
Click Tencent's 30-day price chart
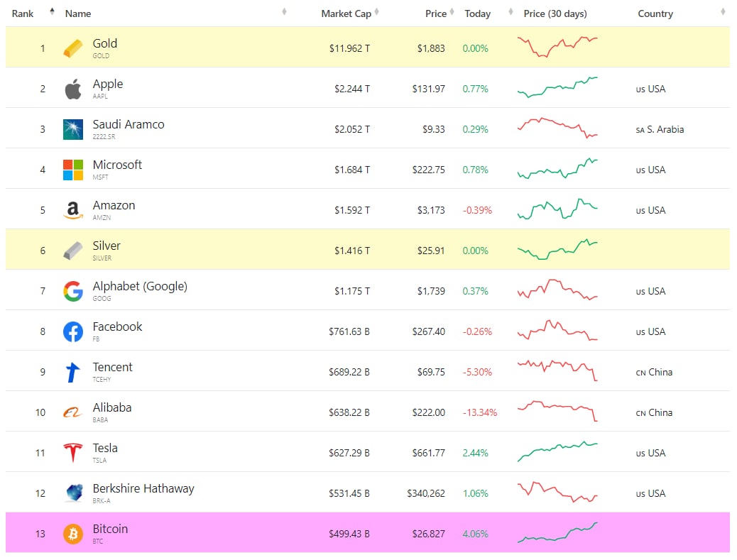tap(557, 370)
